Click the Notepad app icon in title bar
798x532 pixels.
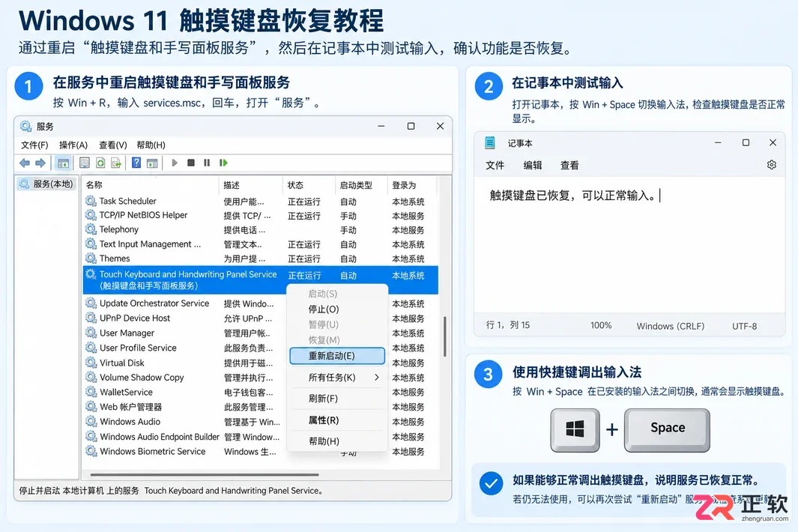coord(489,143)
